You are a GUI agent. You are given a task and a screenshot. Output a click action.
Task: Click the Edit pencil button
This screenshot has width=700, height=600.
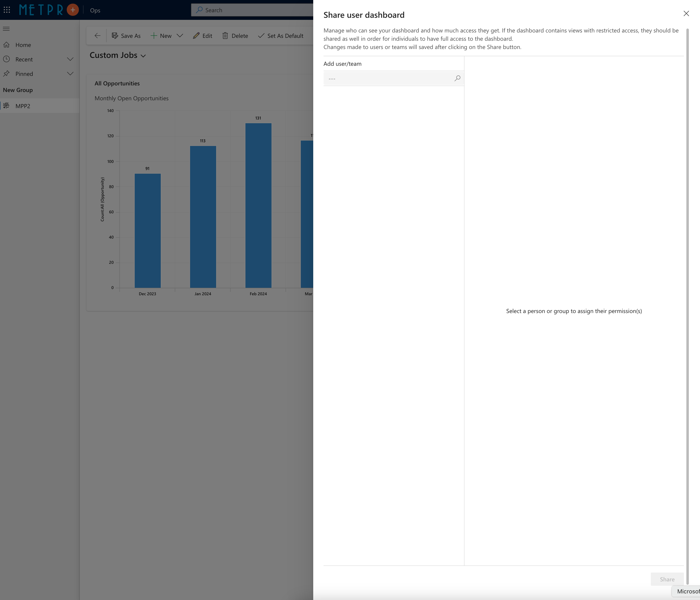tap(202, 36)
